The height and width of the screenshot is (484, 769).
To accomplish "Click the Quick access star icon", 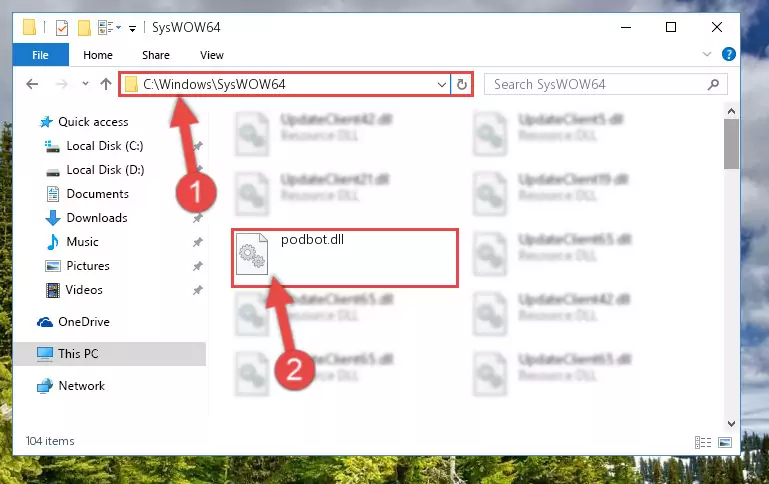I will (x=46, y=122).
